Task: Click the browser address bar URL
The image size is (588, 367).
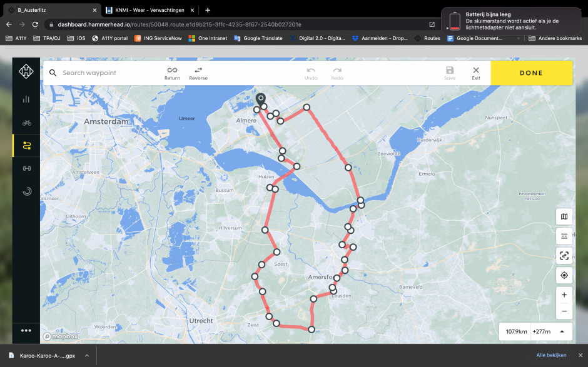Action: tap(180, 24)
